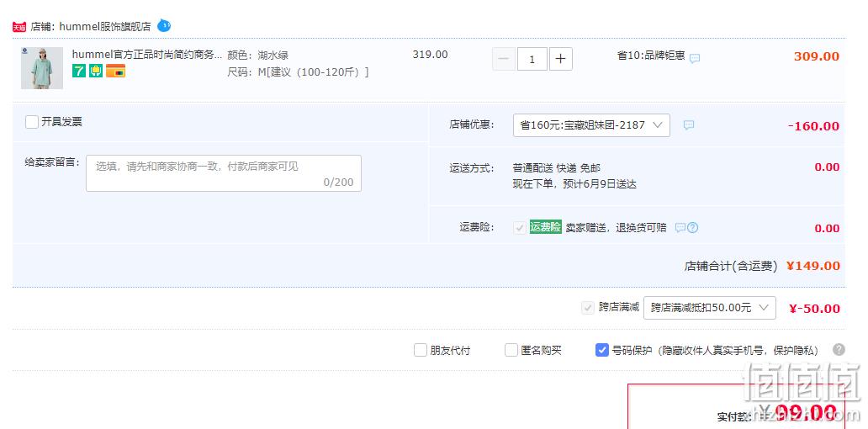Image resolution: width=868 pixels, height=429 pixels.
Task: Open the blue Wangwang chat icon by store name
Action: coord(164,25)
